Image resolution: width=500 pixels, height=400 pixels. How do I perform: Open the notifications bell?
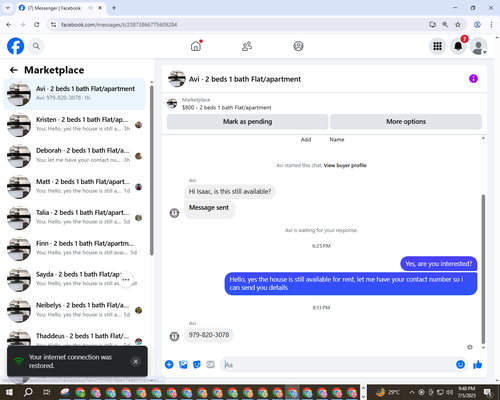[x=458, y=46]
